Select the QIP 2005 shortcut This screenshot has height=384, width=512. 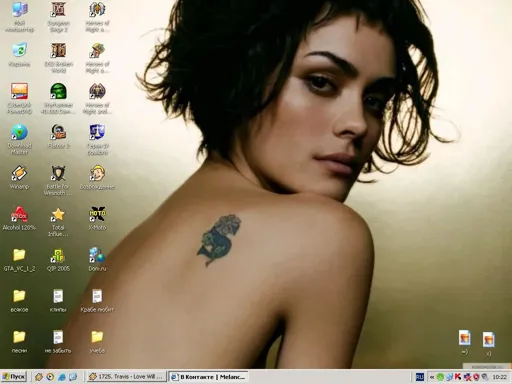(58, 259)
